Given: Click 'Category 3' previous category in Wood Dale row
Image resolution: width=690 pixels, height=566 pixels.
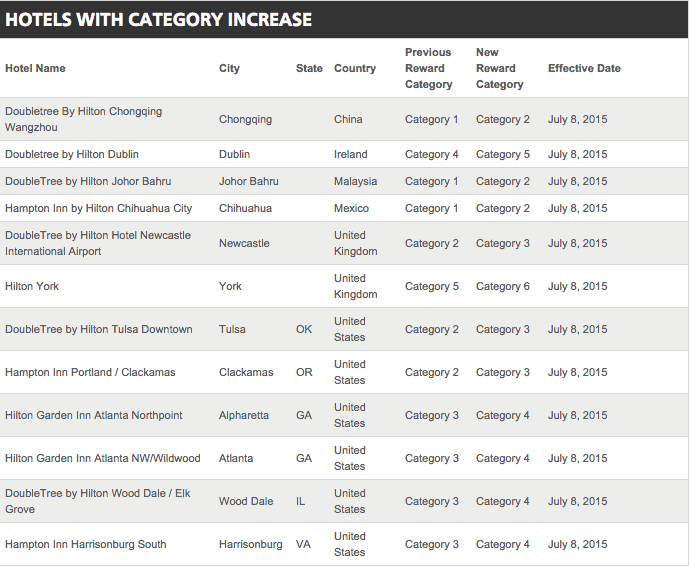Looking at the screenshot, I should tap(432, 501).
